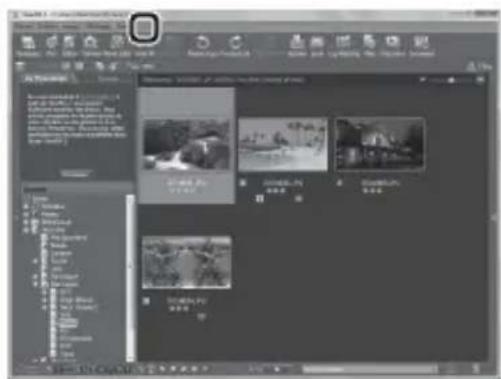Set the star rating under the garden photo
The height and width of the screenshot is (379, 501).
pos(180,309)
